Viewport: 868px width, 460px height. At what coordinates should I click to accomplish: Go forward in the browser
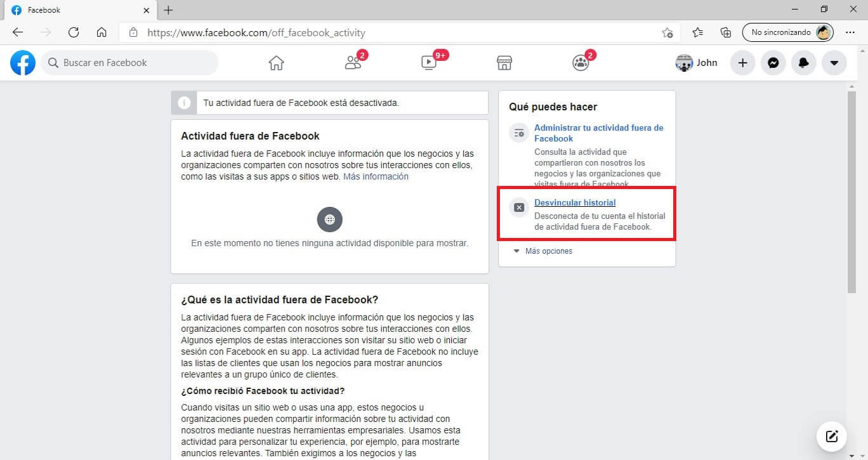pos(46,32)
